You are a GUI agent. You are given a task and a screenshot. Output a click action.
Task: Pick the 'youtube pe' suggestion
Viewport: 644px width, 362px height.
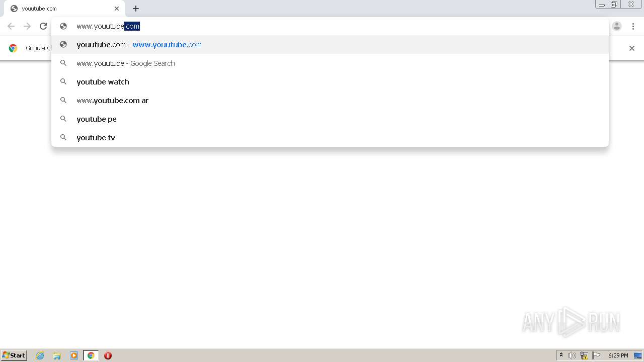[330, 119]
